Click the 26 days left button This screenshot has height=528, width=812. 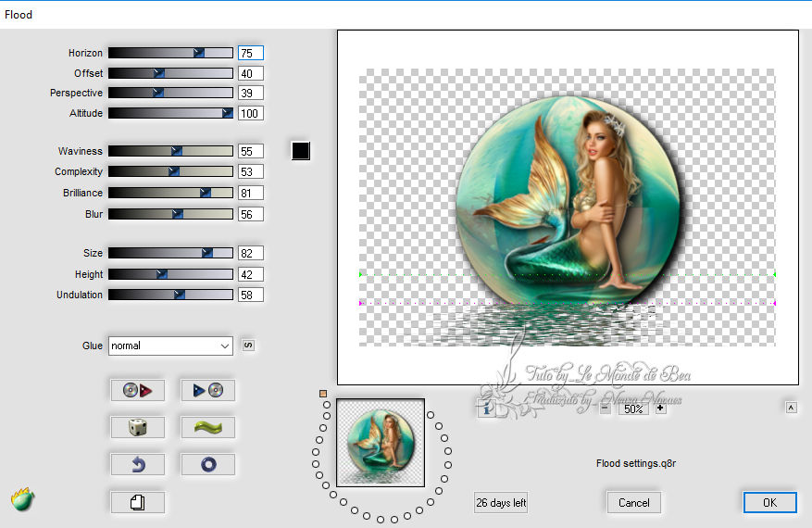click(501, 502)
